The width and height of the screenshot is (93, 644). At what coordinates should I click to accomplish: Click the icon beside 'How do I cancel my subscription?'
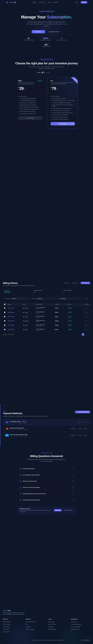point(20,488)
